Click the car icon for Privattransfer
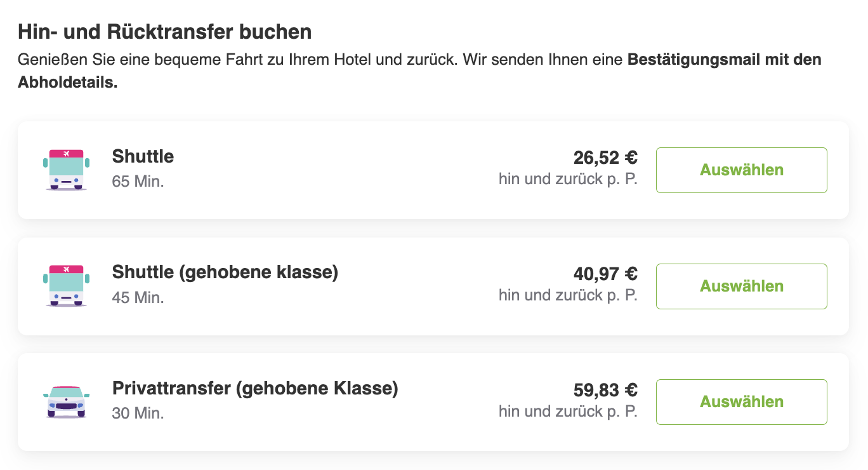The image size is (868, 470). point(66,401)
